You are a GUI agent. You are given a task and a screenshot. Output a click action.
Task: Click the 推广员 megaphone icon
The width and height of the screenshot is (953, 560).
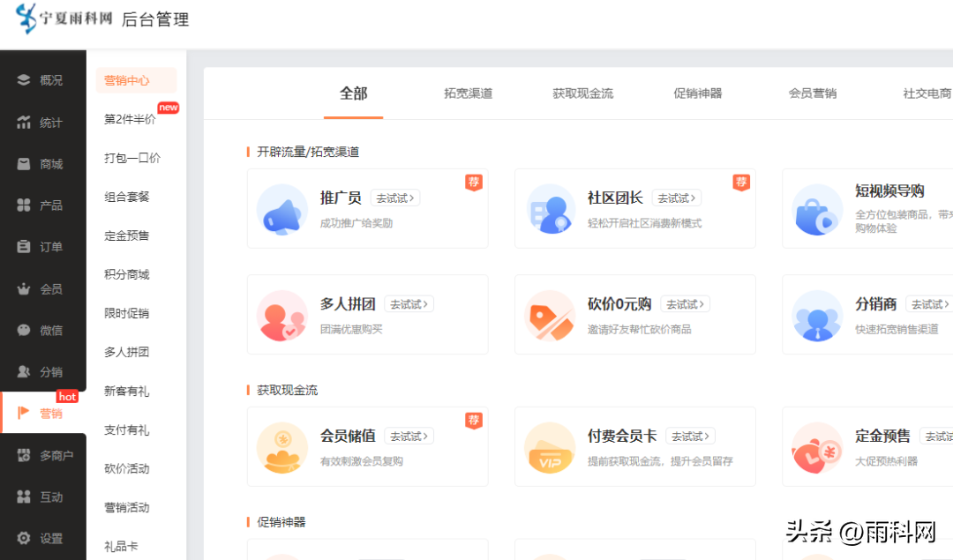[x=282, y=210]
